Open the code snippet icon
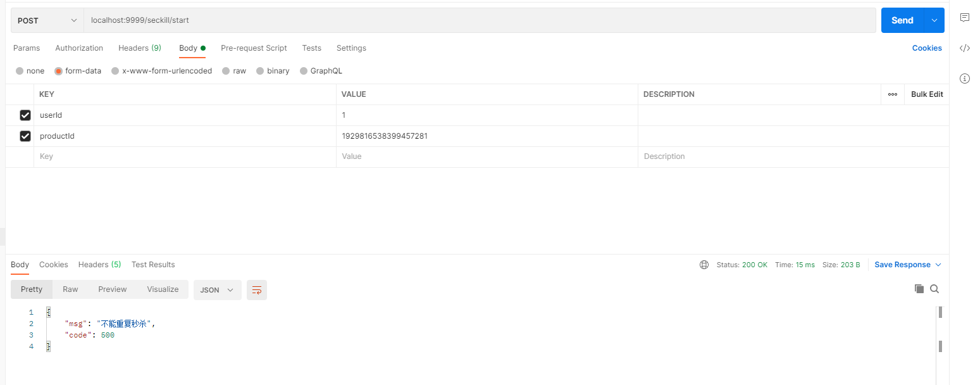This screenshot has width=980, height=385. [x=965, y=48]
